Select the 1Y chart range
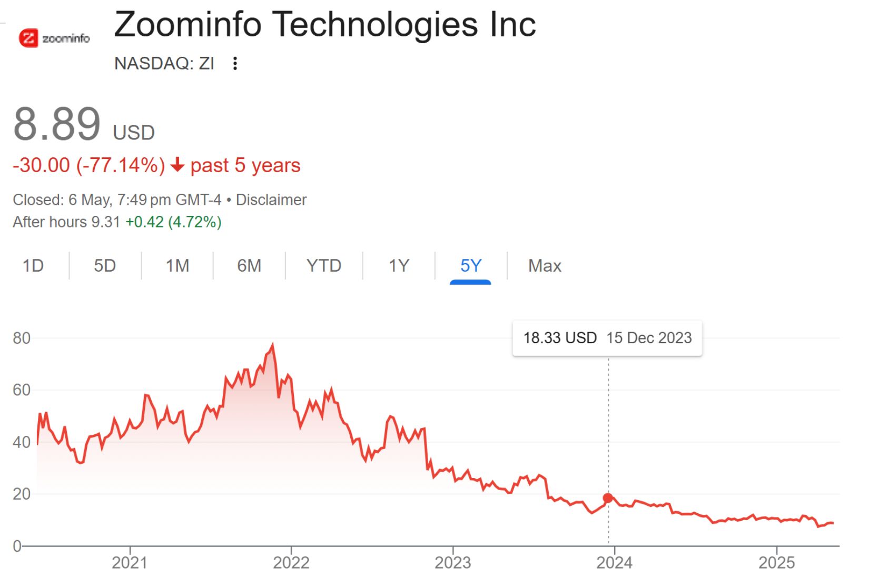 point(399,266)
